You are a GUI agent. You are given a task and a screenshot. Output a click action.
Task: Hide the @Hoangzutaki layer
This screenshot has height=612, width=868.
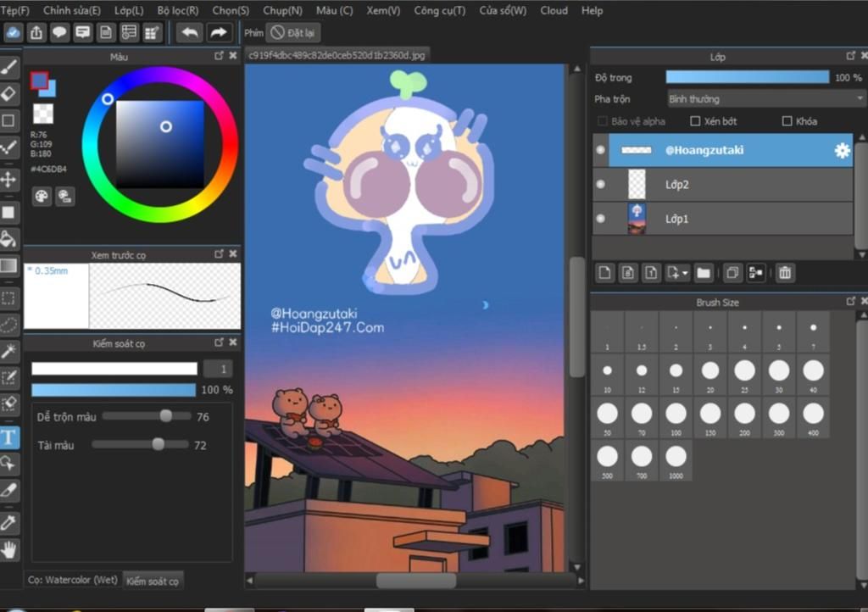601,150
